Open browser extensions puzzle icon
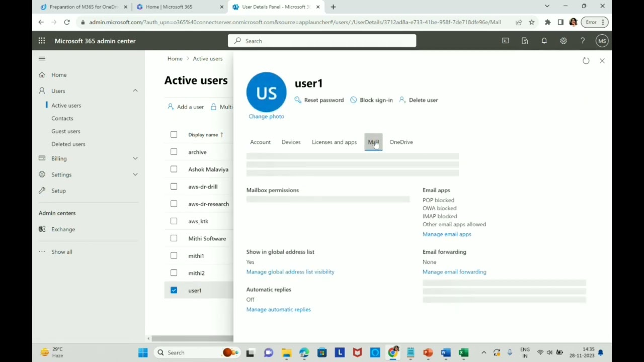This screenshot has height=362, width=644. 547,22
